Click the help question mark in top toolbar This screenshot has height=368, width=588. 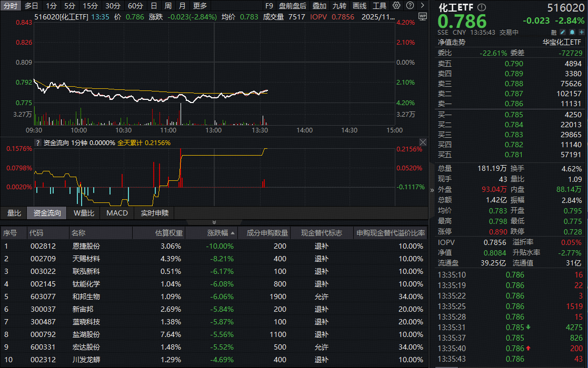pos(410,6)
